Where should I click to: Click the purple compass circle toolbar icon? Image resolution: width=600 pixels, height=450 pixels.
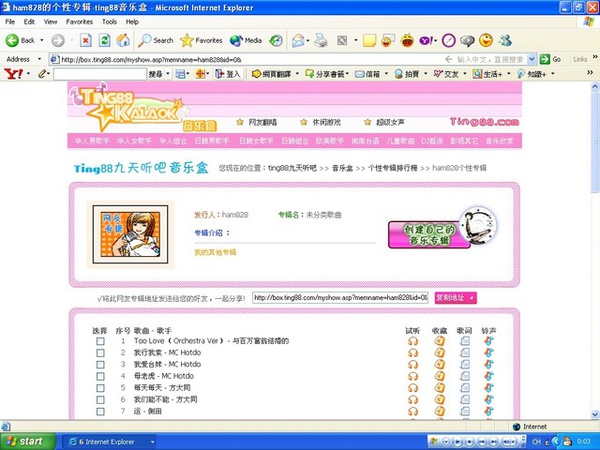pyautogui.click(x=448, y=41)
